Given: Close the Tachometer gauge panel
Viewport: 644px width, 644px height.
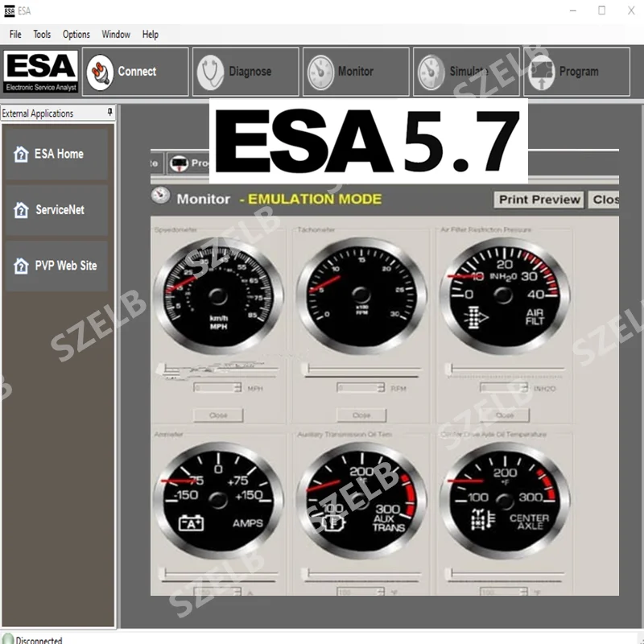Looking at the screenshot, I should pyautogui.click(x=361, y=415).
